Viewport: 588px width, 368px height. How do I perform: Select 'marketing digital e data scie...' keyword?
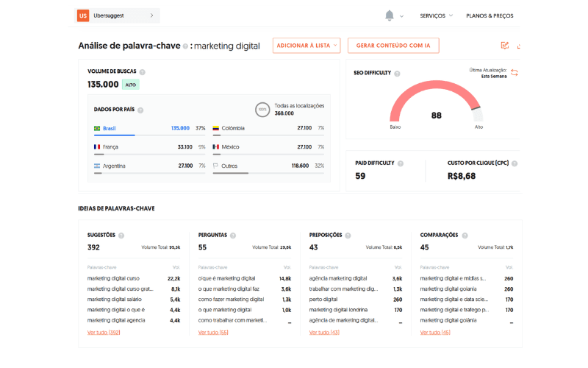click(454, 300)
